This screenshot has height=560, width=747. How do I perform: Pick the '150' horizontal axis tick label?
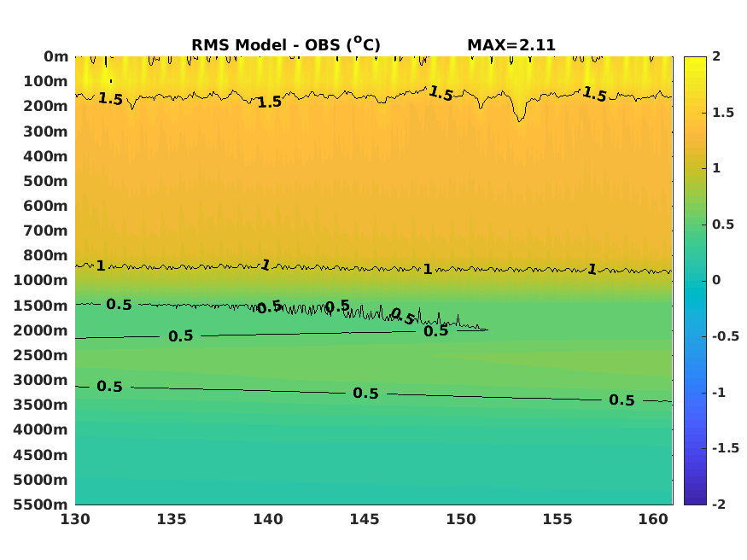461,519
